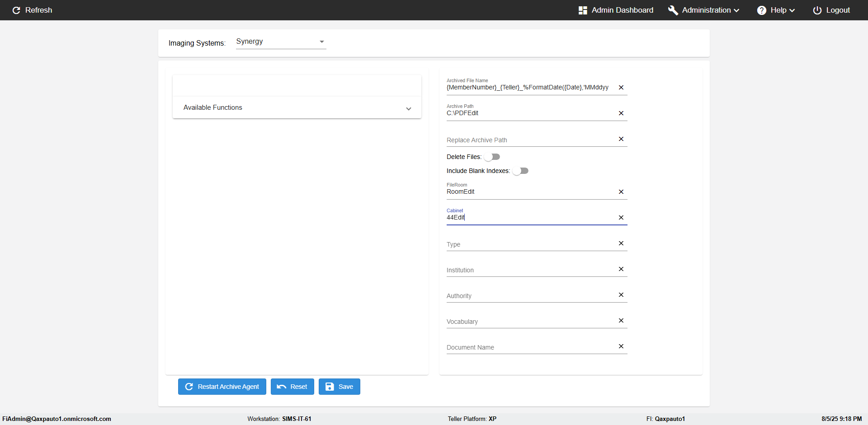Clear the Document Name field
The image size is (868, 425).
click(x=621, y=346)
